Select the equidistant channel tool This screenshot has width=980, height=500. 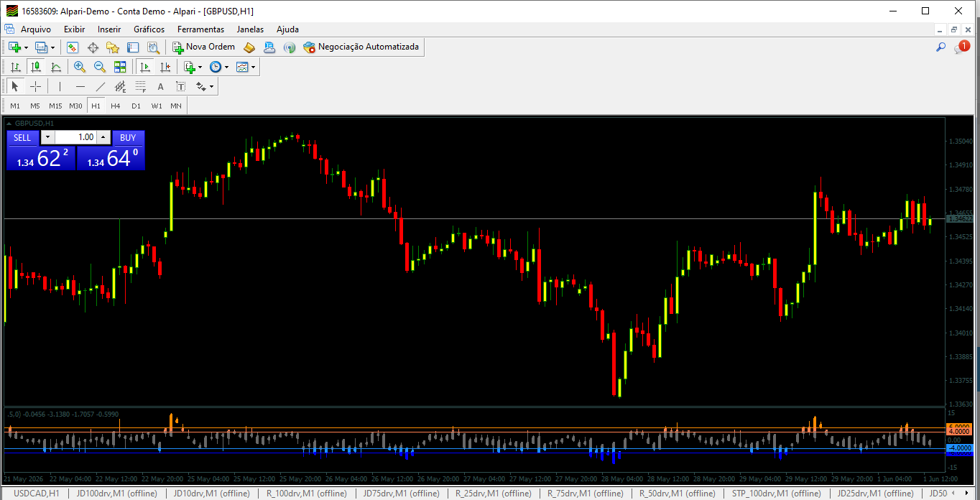coord(120,86)
